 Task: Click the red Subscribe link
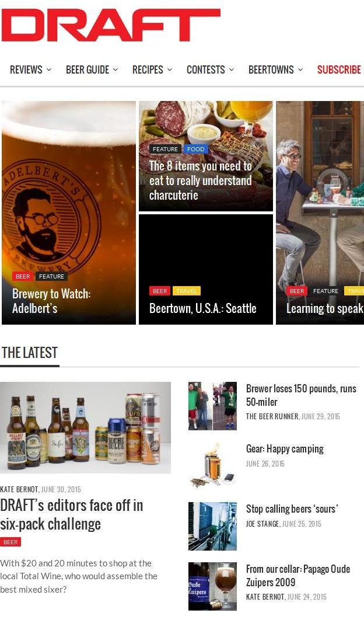coord(339,69)
